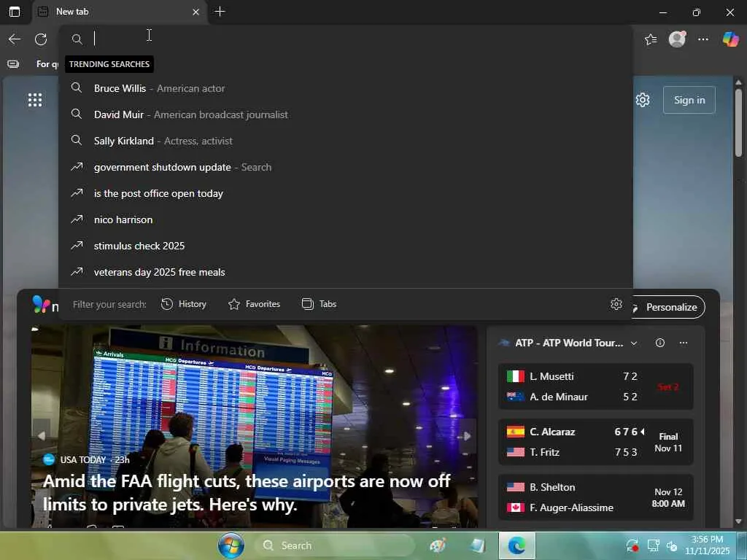
Task: Open the browser profile avatar
Action: (677, 39)
